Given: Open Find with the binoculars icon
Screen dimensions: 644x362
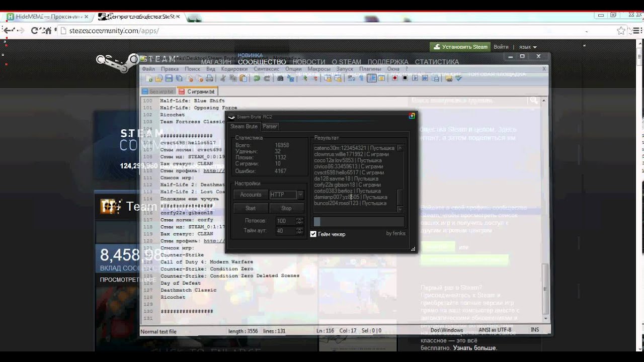Looking at the screenshot, I should click(280, 78).
